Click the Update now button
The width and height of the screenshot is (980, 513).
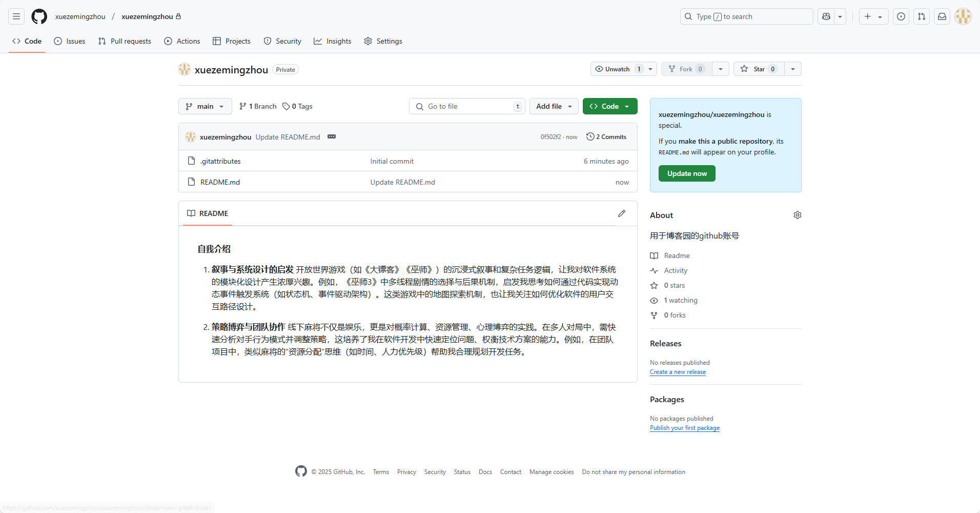(x=686, y=173)
